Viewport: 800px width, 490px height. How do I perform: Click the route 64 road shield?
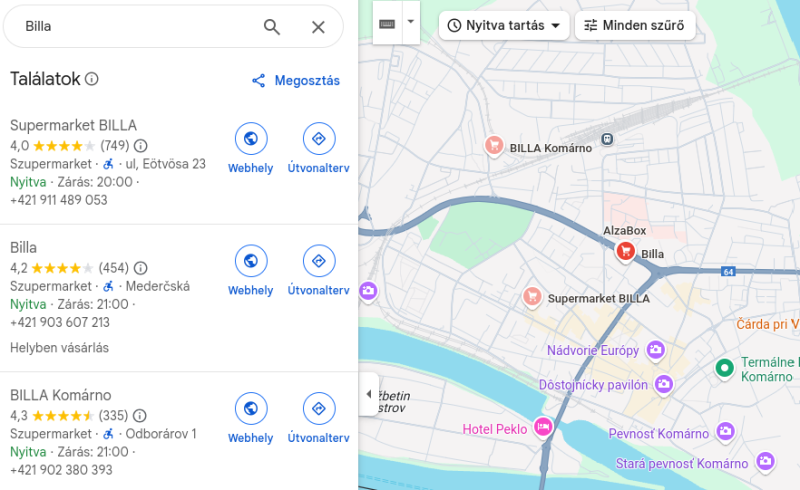pos(728,272)
